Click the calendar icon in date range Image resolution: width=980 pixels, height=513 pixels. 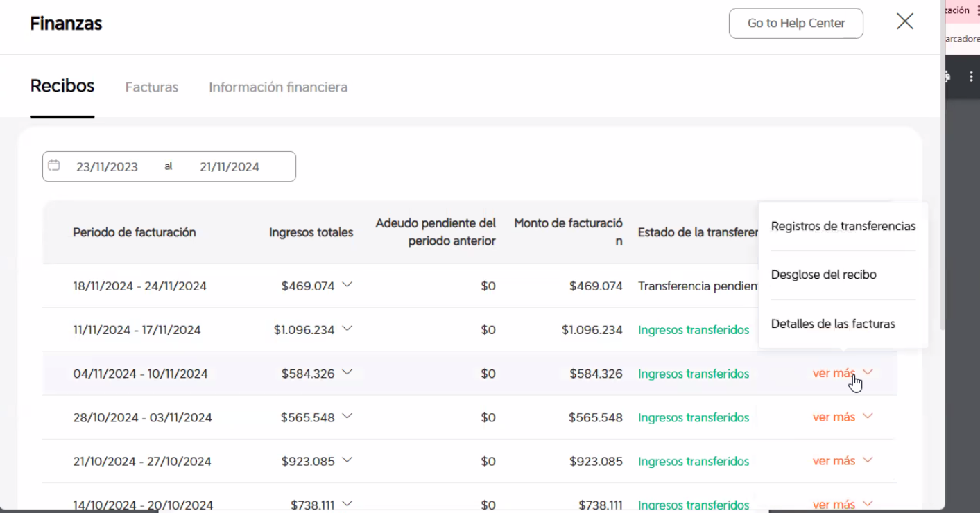[x=53, y=166]
